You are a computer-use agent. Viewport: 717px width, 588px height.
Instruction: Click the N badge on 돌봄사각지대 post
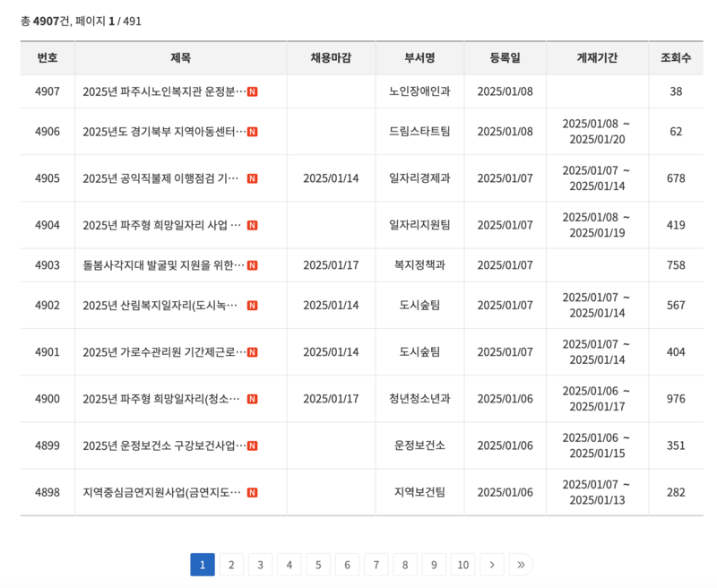pyautogui.click(x=253, y=264)
